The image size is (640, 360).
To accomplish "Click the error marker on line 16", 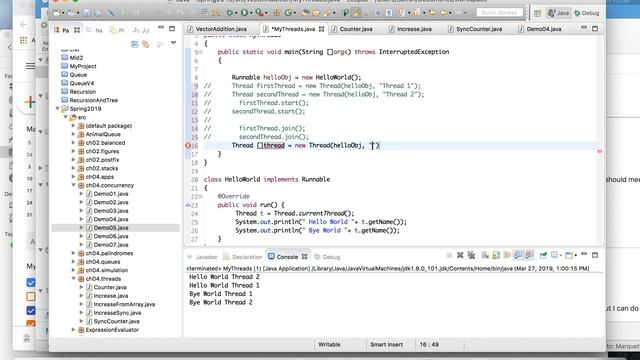I will coord(188,145).
